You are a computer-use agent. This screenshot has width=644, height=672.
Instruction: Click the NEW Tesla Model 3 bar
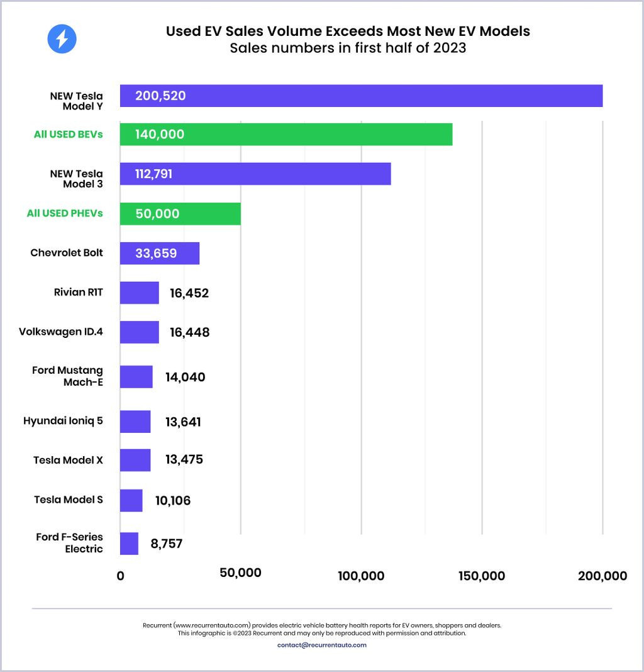(255, 174)
